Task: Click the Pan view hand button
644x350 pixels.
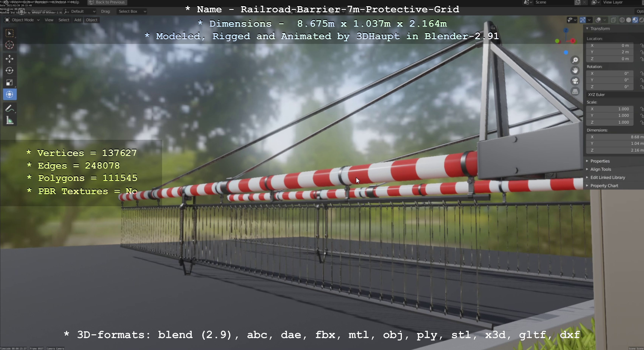Action: [575, 71]
